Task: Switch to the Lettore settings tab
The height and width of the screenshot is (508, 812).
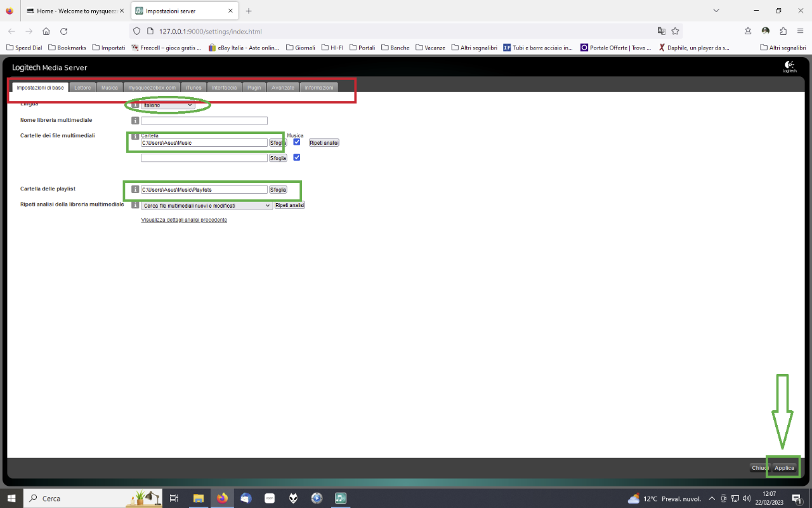Action: point(82,88)
